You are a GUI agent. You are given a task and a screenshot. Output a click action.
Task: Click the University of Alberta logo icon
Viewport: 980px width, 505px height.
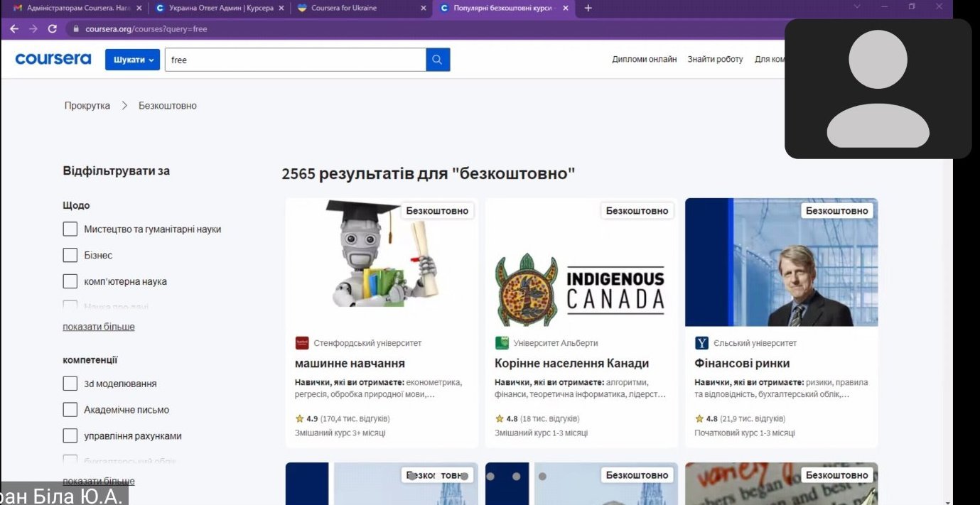tap(502, 343)
